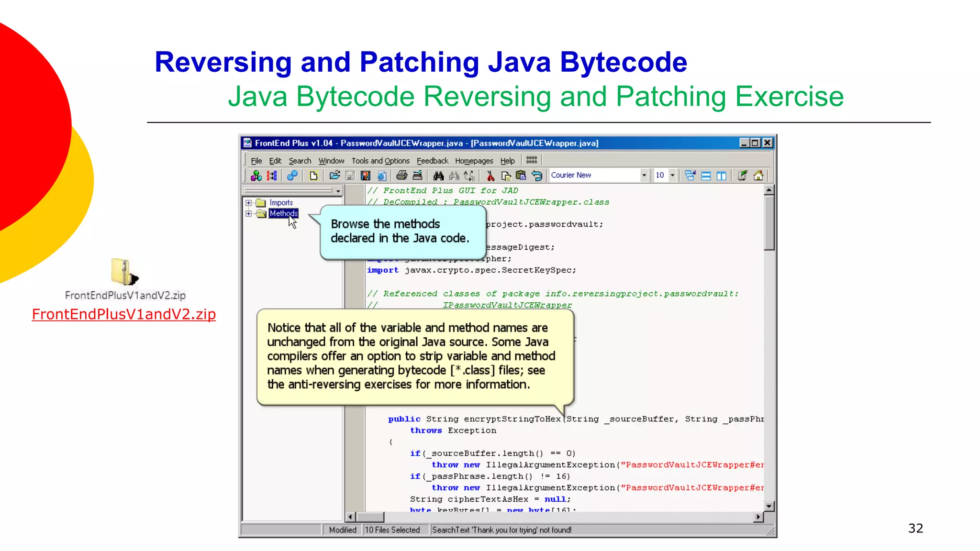The image size is (980, 551).
Task: Click the horizontal scrollbar thumb
Action: pos(370,517)
